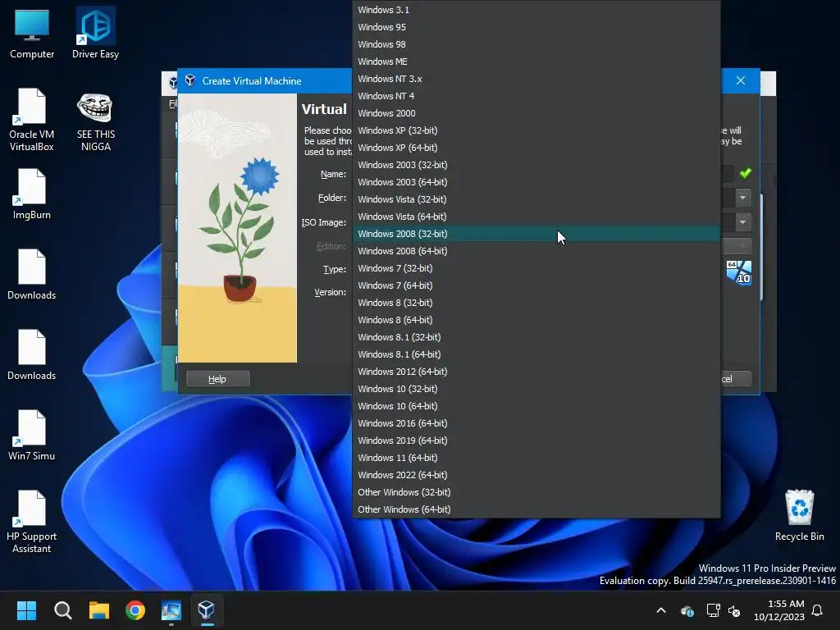
Task: Open the ImgBurn desktop shortcut
Action: click(x=32, y=194)
